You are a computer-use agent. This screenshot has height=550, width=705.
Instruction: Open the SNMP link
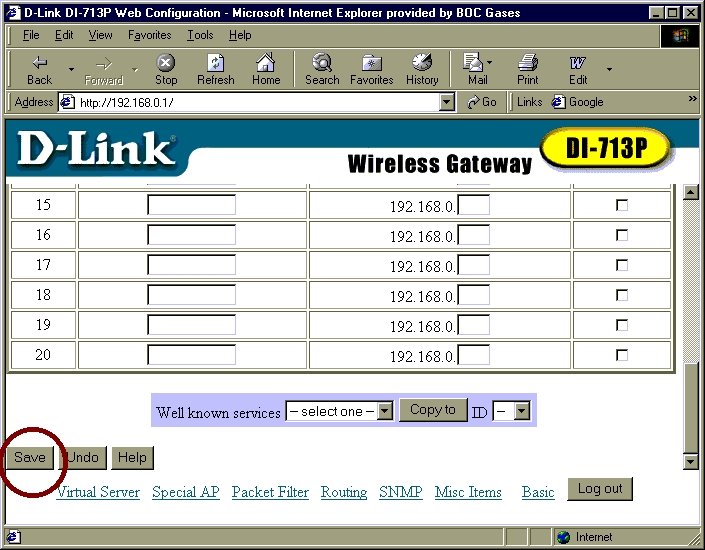401,492
